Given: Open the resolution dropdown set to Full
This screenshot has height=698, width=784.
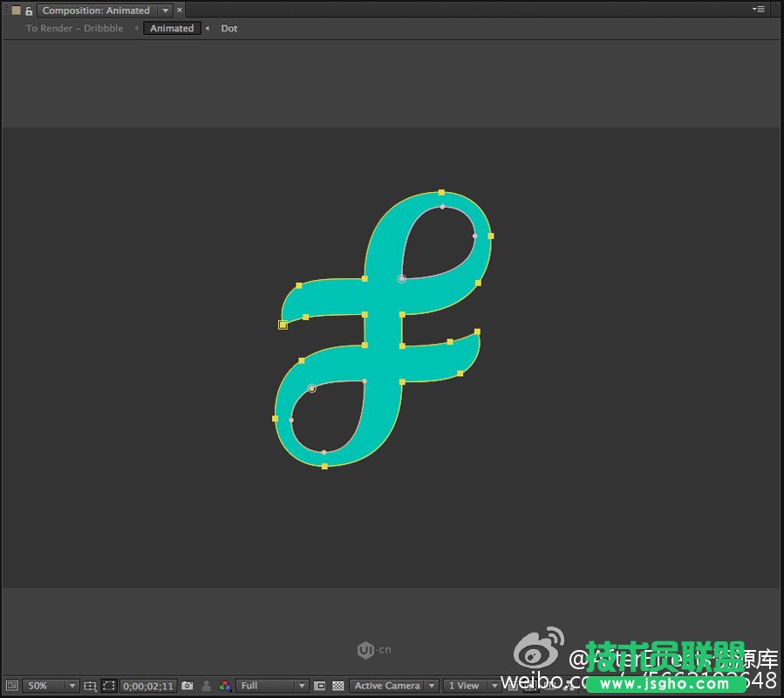Looking at the screenshot, I should point(270,686).
